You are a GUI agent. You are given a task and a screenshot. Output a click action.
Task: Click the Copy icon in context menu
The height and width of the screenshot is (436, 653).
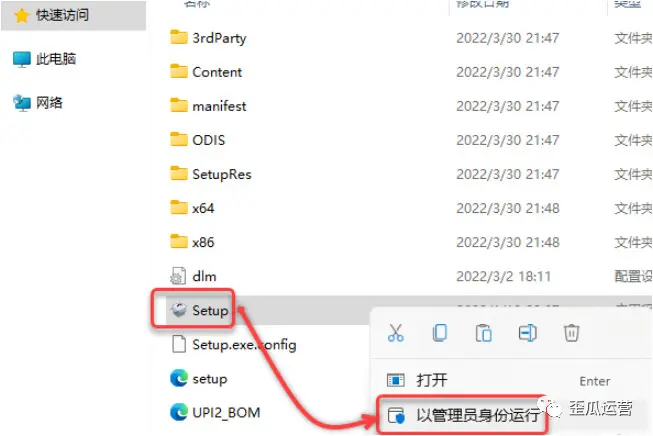(x=439, y=333)
